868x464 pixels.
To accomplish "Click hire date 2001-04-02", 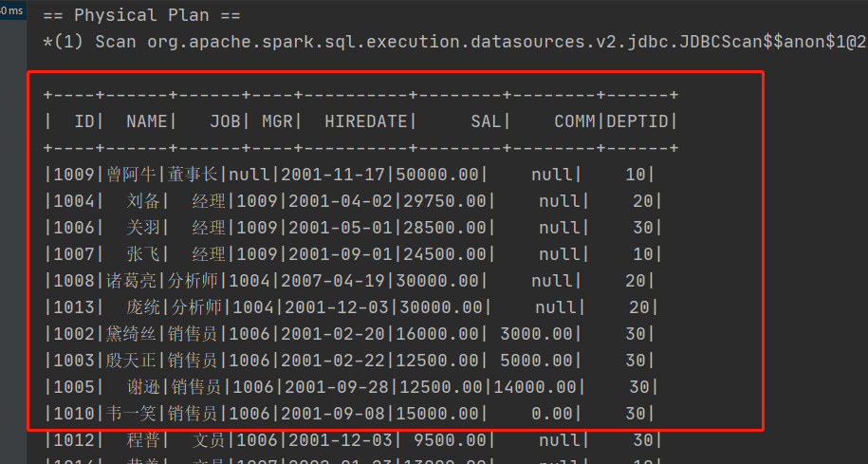I will pyautogui.click(x=341, y=201).
